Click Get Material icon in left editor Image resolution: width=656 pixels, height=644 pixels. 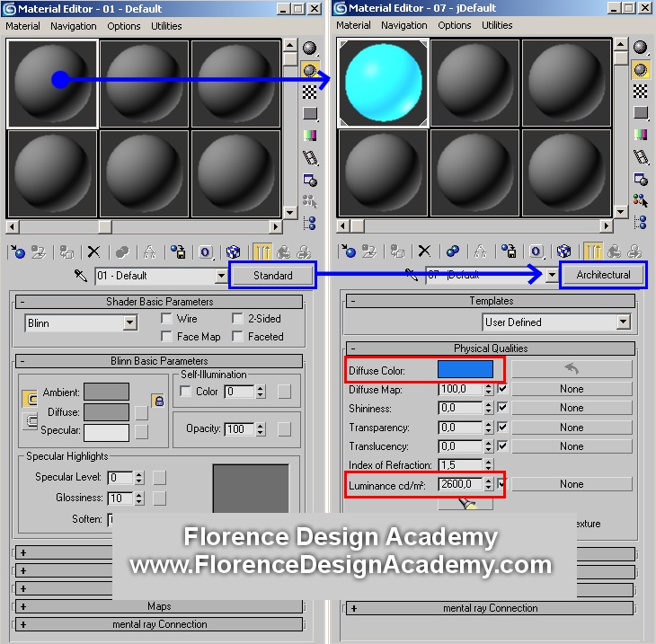(x=19, y=252)
